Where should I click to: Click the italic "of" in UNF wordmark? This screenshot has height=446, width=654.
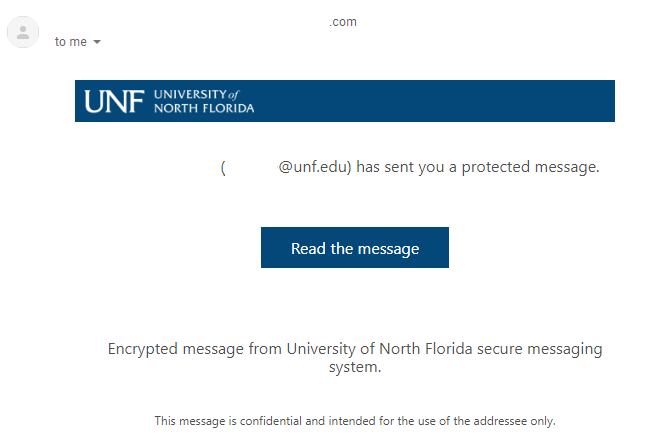(234, 95)
